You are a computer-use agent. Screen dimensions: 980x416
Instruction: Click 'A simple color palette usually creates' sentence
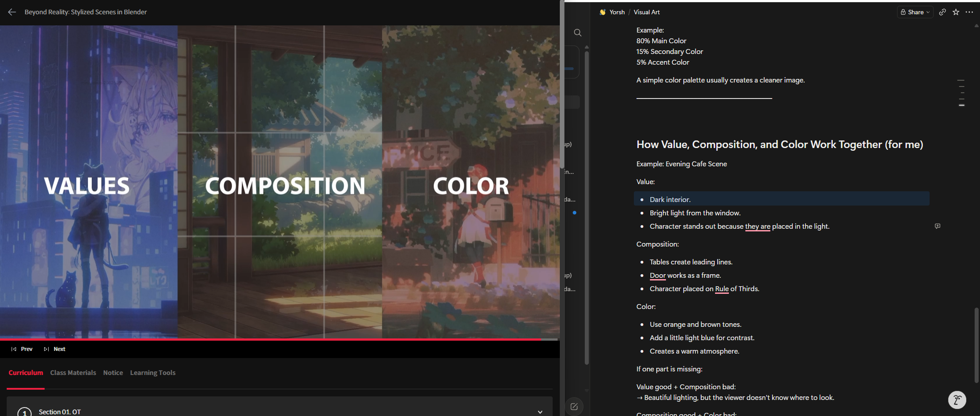pos(720,80)
